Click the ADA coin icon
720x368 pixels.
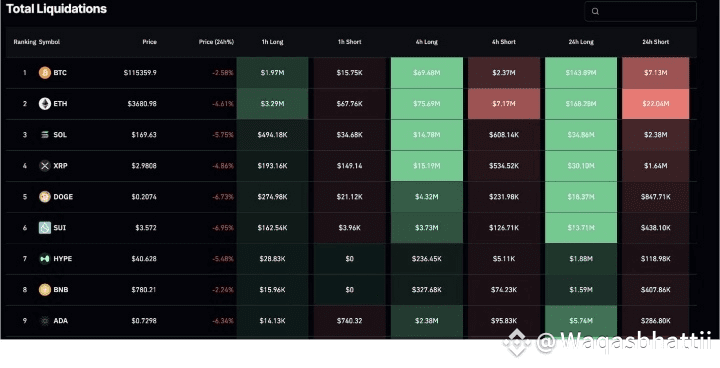pyautogui.click(x=45, y=321)
